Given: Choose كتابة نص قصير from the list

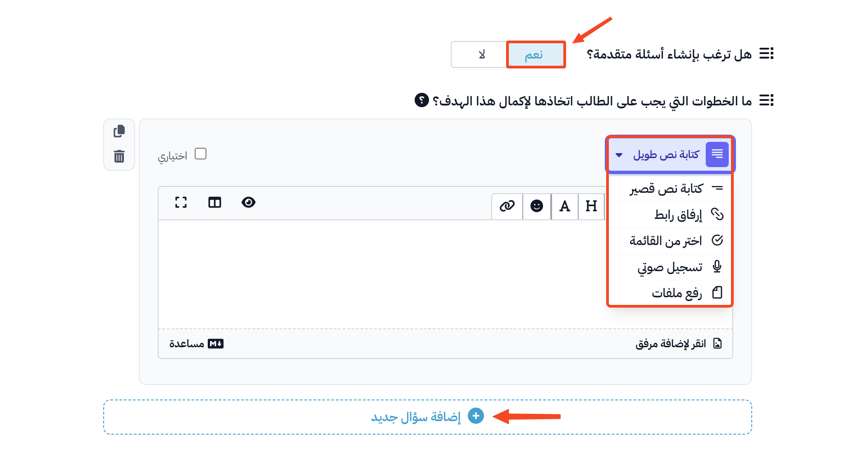Looking at the screenshot, I should pyautogui.click(x=669, y=188).
